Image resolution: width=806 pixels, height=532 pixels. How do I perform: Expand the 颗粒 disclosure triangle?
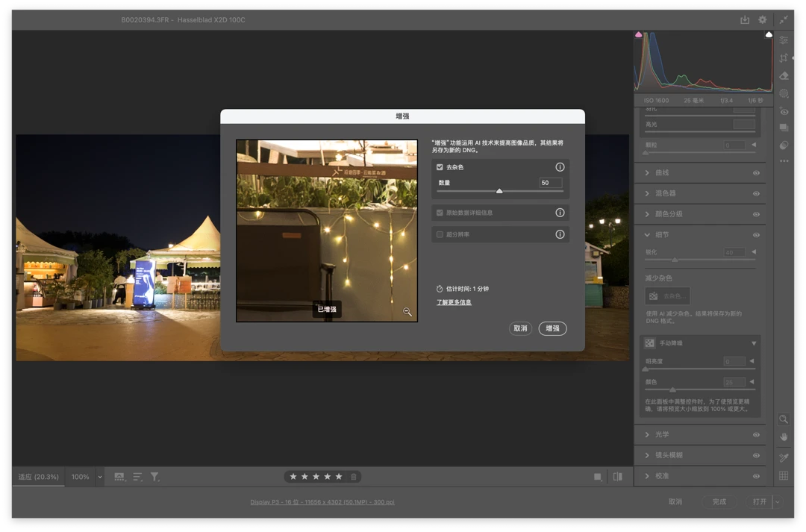click(754, 145)
